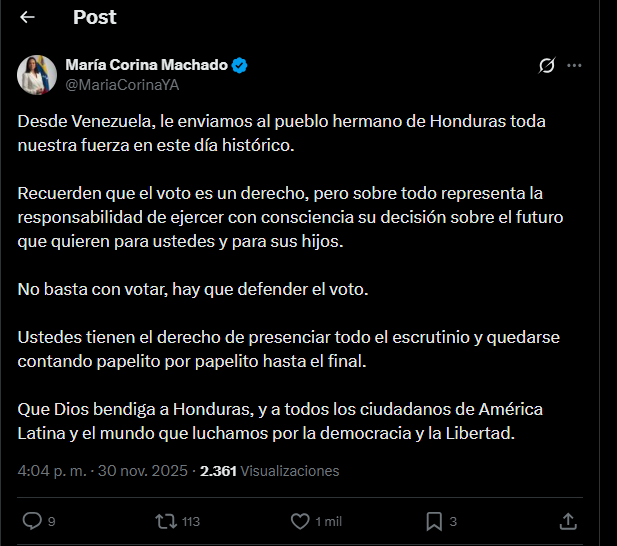Click the "1 mil" likes count
This screenshot has height=546, width=617.
(328, 521)
